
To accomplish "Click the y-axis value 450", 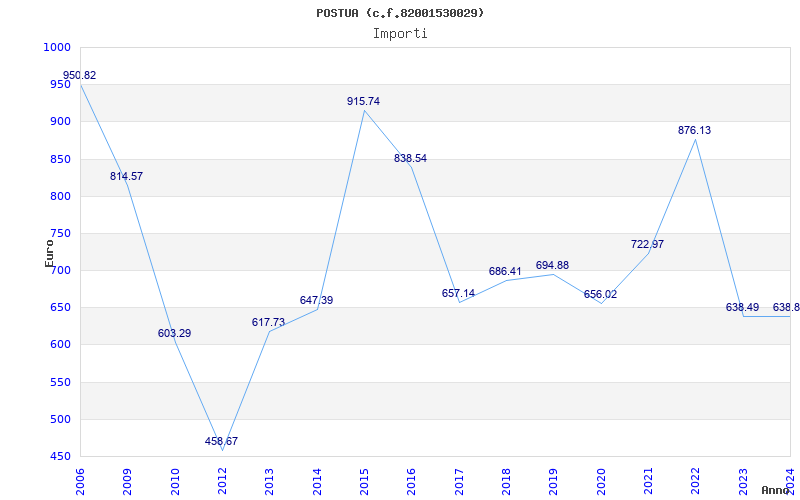I will coord(60,457).
